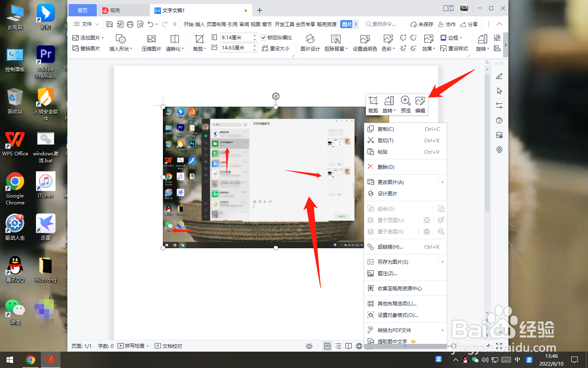Click the Increase Brightness sun icon
Viewport: 588px width, 368px height.
pos(403,48)
